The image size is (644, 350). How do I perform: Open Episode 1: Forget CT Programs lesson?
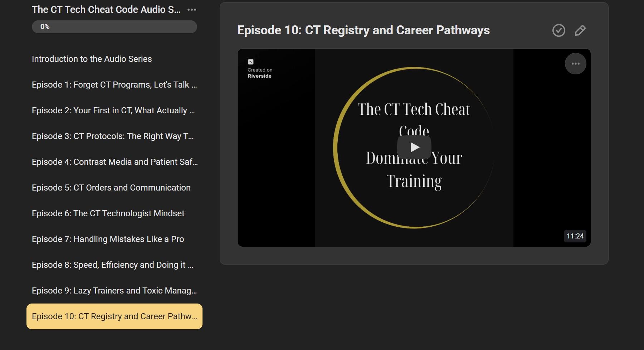(x=114, y=85)
